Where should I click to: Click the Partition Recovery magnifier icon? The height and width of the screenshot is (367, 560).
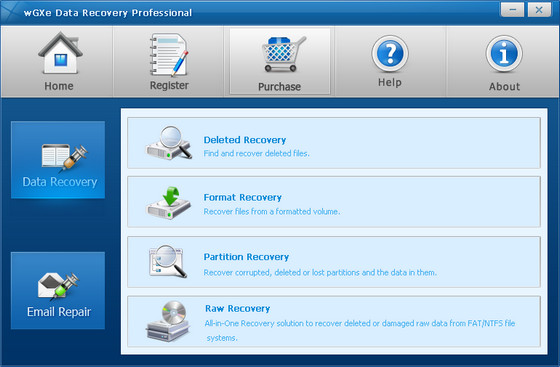pyautogui.click(x=168, y=261)
